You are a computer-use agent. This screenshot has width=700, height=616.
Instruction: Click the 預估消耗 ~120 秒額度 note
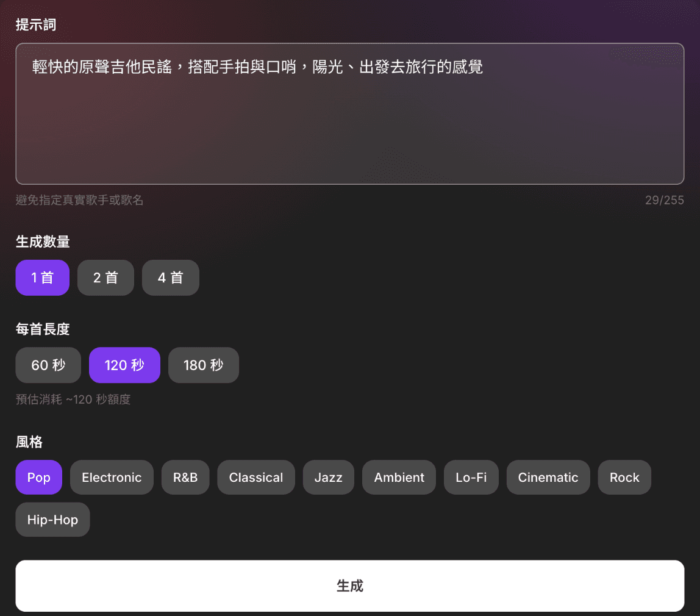click(73, 399)
